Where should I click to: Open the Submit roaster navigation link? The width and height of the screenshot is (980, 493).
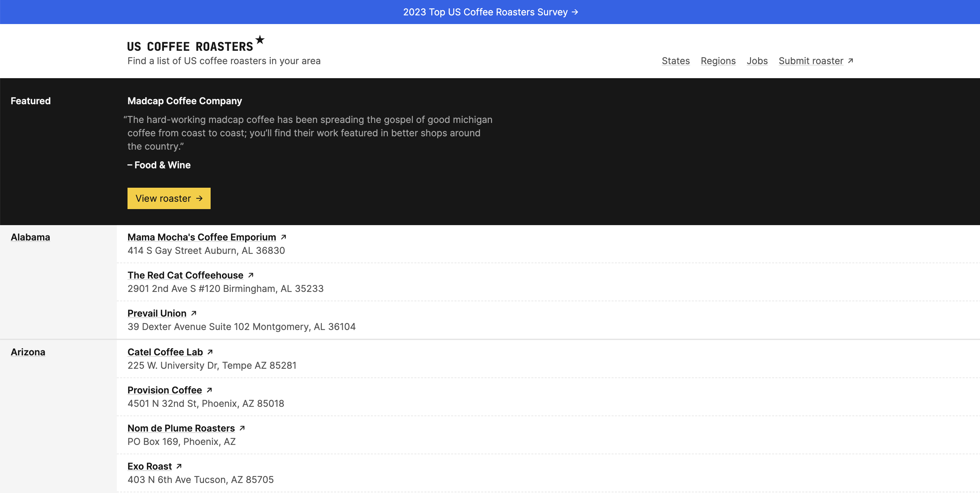click(811, 61)
